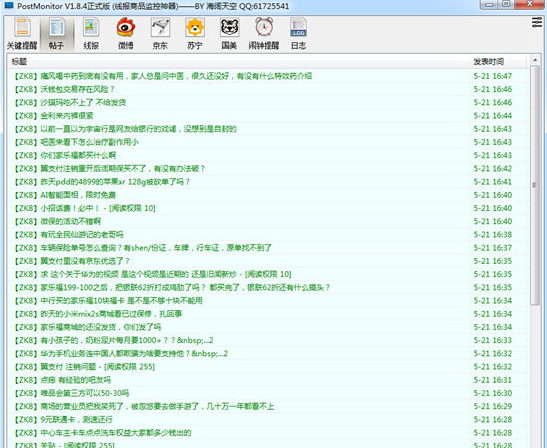This screenshot has height=448, width=547.
Task: Click the time 5-21 16:41
Action: 493,182
